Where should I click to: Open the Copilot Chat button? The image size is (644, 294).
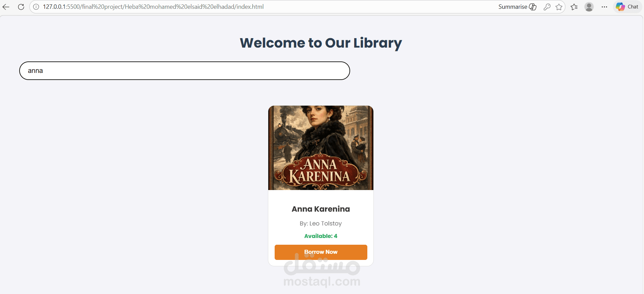[x=627, y=7]
